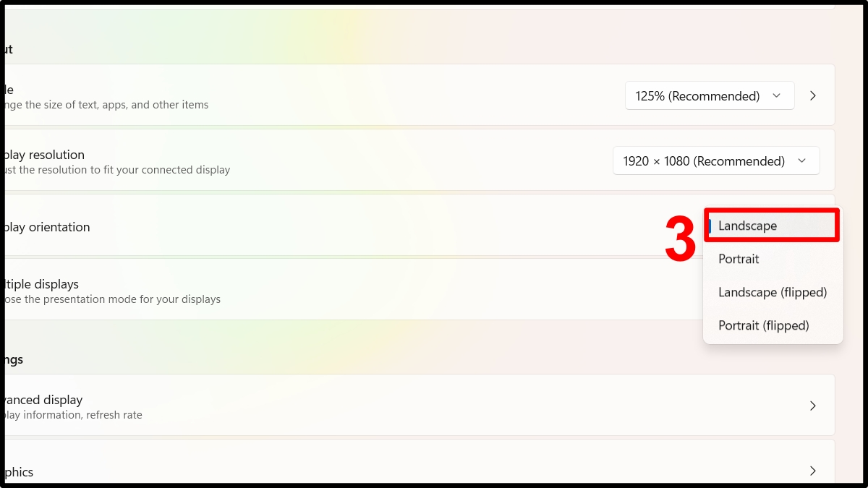Click the red step number 3 annotation
Screen dimensions: 868x488
[x=680, y=239]
